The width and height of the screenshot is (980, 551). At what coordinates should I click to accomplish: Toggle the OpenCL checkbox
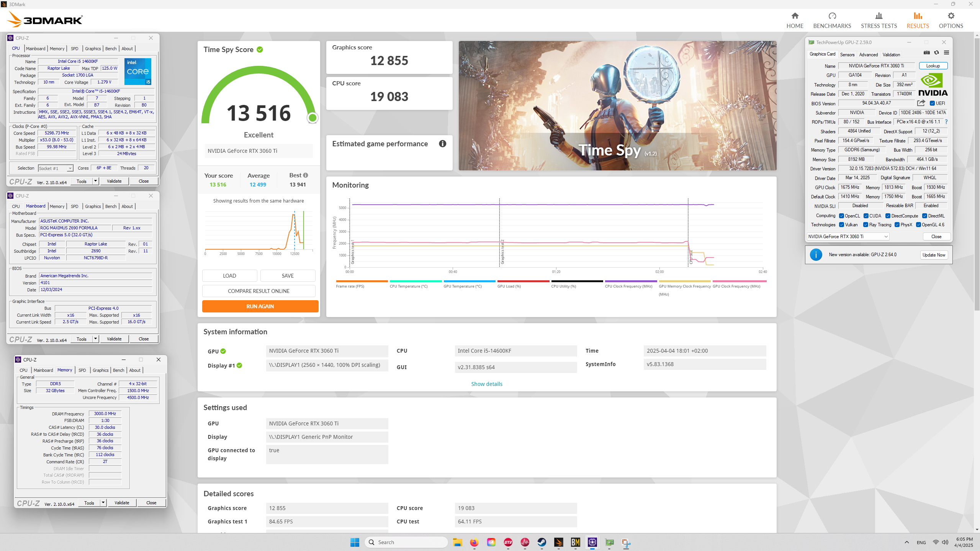coord(841,216)
